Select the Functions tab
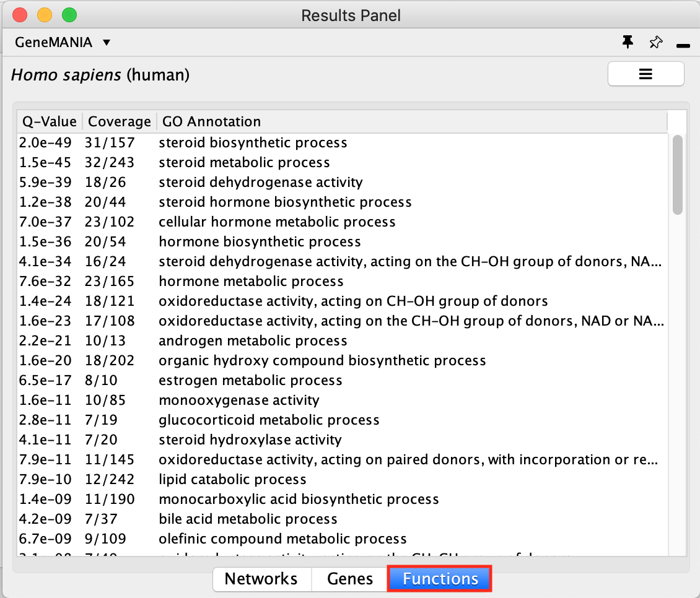 point(440,579)
